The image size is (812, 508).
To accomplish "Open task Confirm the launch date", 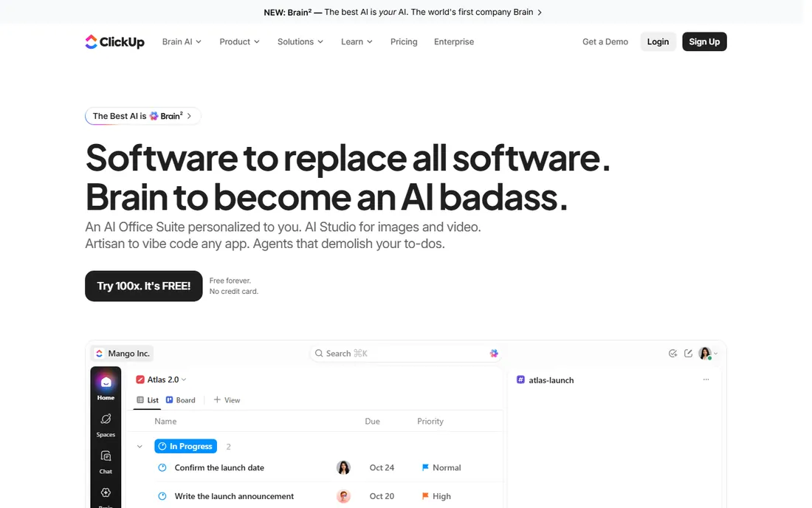I will coord(219,467).
